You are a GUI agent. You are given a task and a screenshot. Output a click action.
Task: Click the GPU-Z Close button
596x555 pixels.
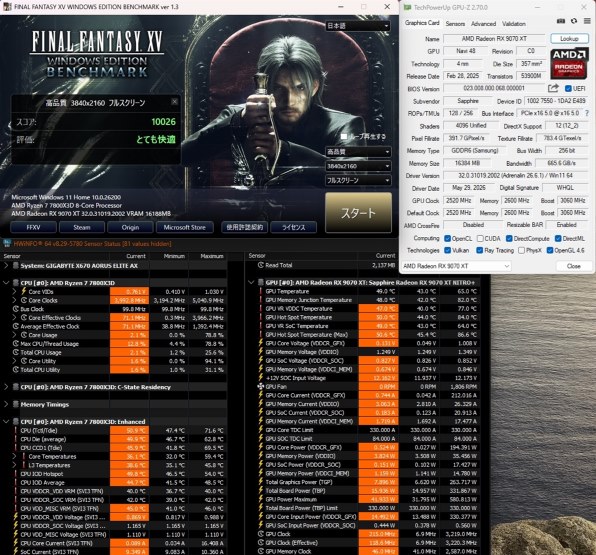coord(574,266)
